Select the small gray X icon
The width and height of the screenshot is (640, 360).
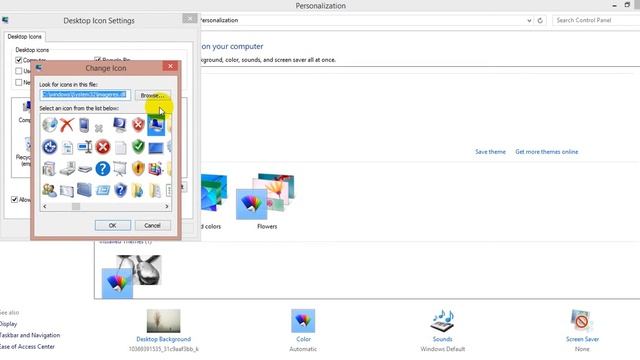click(99, 129)
